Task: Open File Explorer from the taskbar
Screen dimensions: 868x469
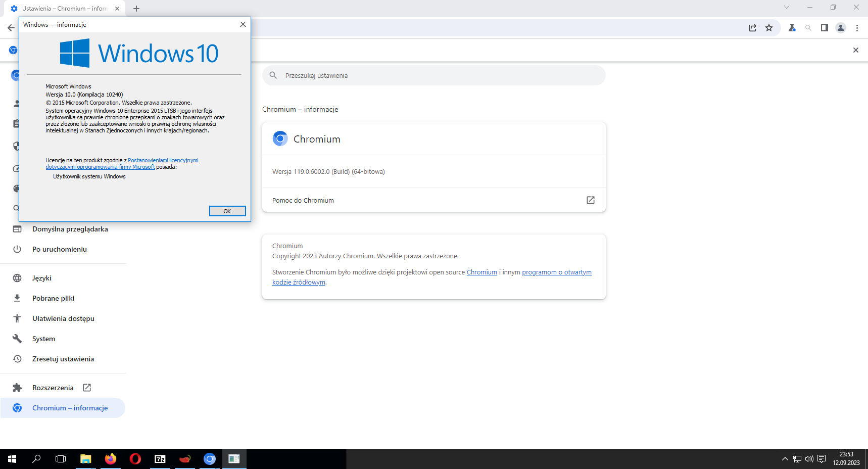Action: (86, 459)
